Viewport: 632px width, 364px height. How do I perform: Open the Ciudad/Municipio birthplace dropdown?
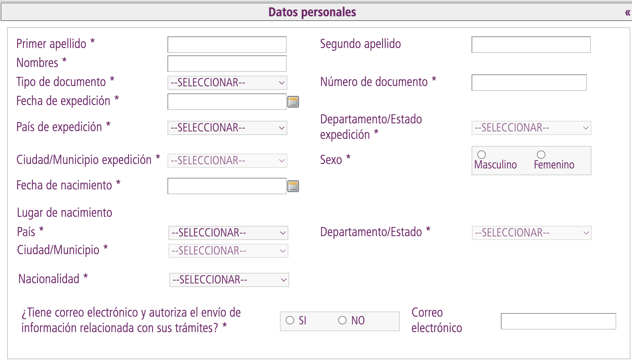click(x=228, y=250)
